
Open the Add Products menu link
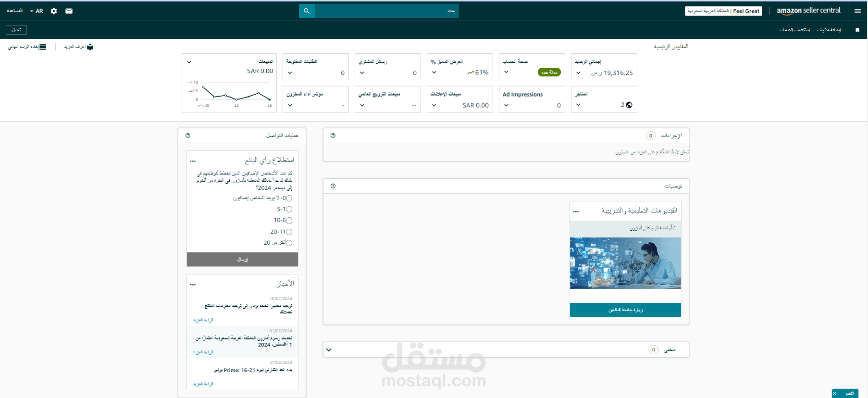click(x=829, y=30)
